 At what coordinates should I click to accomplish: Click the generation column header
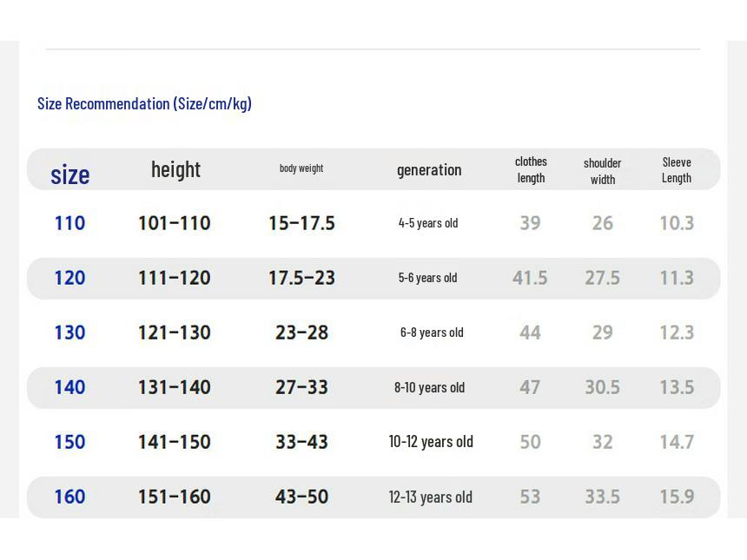tap(429, 170)
